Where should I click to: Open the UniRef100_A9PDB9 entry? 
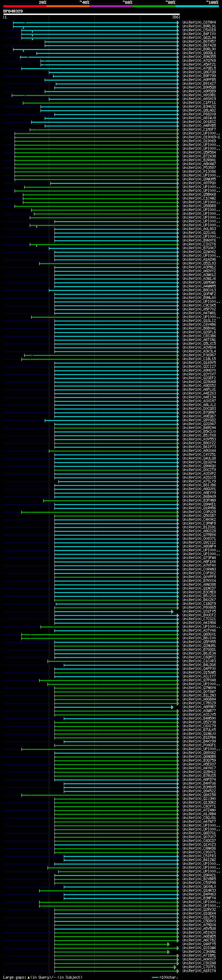pyautogui.click(x=199, y=91)
